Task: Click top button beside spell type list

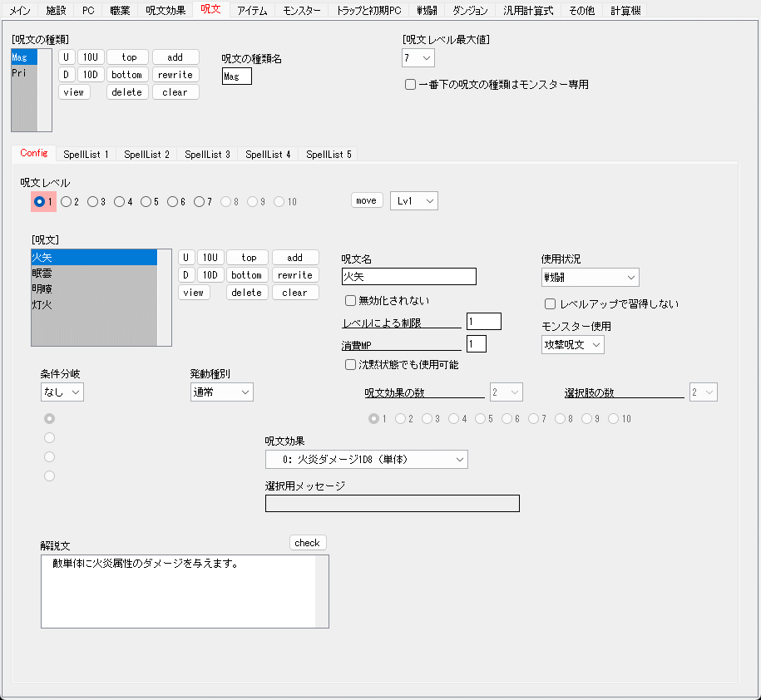Action: [x=127, y=57]
